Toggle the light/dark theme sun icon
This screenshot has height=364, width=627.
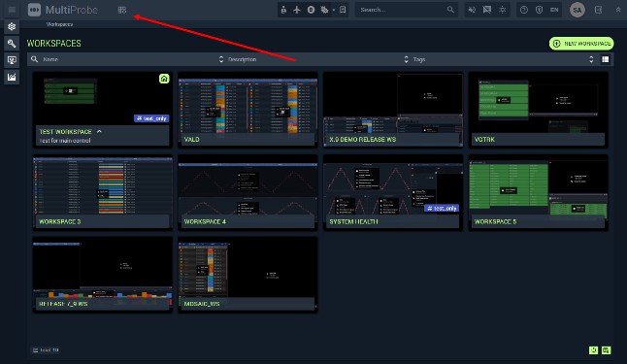point(502,10)
